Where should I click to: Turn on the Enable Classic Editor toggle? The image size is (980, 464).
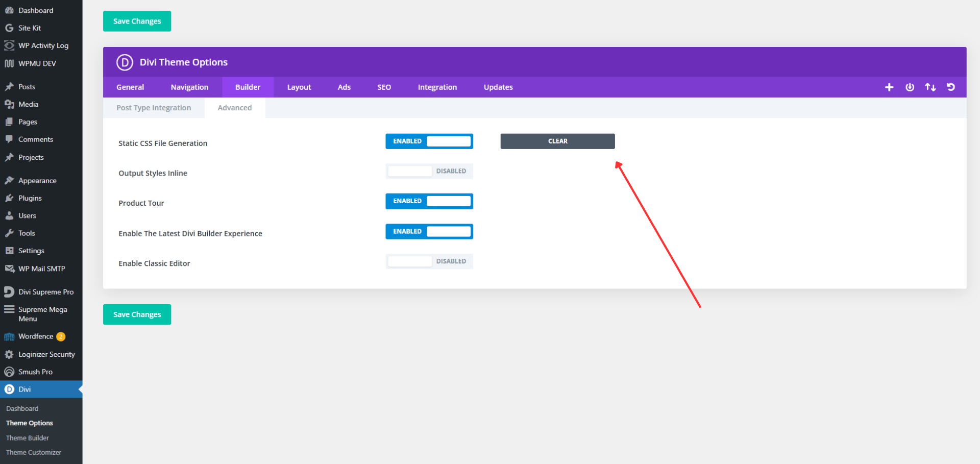pos(429,261)
